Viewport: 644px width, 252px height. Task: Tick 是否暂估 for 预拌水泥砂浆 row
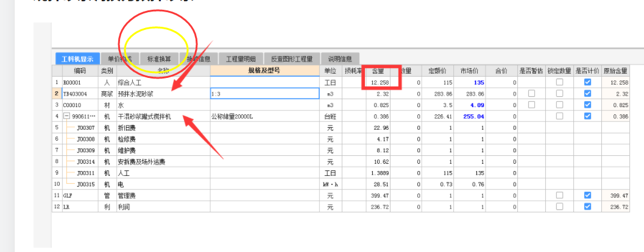pos(531,94)
